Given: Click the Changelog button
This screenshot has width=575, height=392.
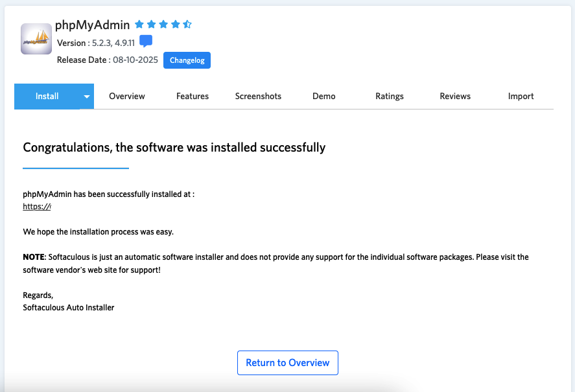Looking at the screenshot, I should tap(187, 60).
